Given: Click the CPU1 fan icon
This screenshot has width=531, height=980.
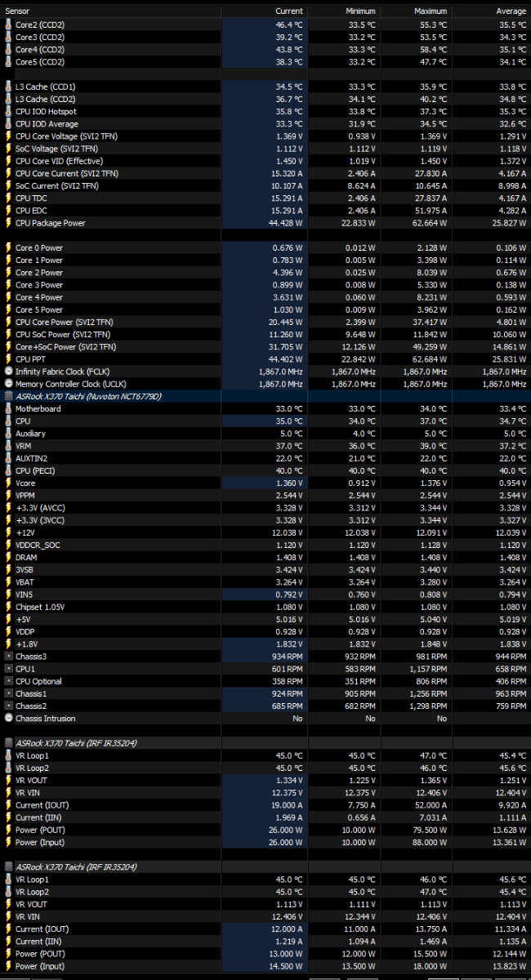Looking at the screenshot, I should (x=9, y=669).
